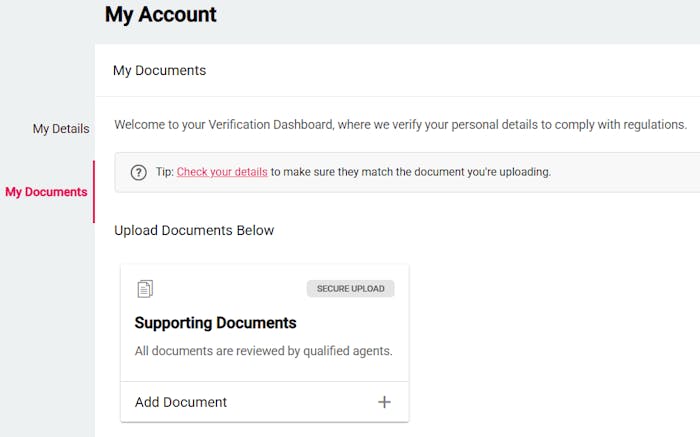Image resolution: width=700 pixels, height=437 pixels.
Task: Click the word 'regulations' in the welcome message
Action: (653, 125)
